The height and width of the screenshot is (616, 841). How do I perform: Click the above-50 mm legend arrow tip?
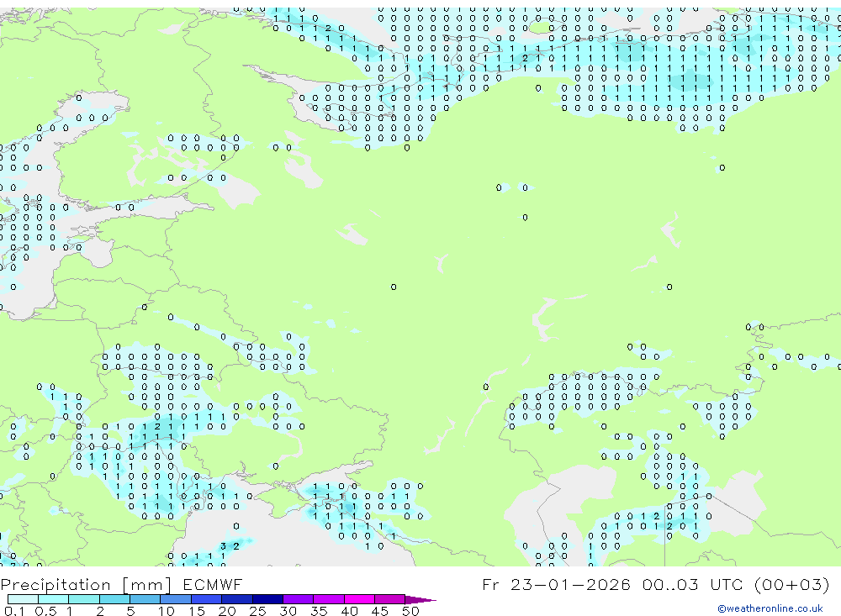click(x=420, y=600)
